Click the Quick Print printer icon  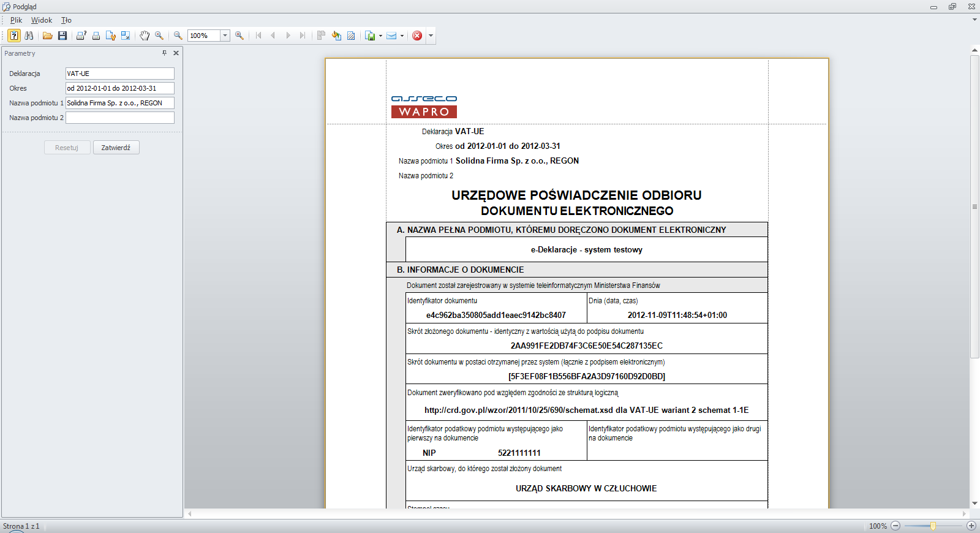pyautogui.click(x=96, y=36)
